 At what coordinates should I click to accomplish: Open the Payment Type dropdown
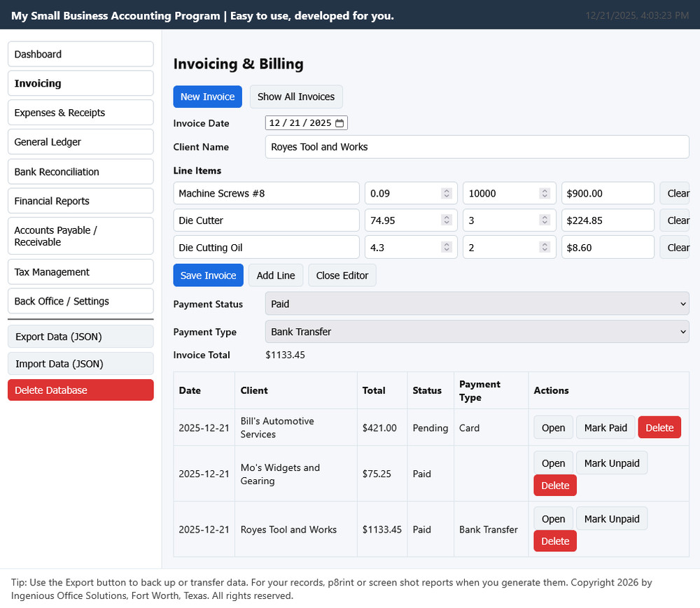(476, 332)
